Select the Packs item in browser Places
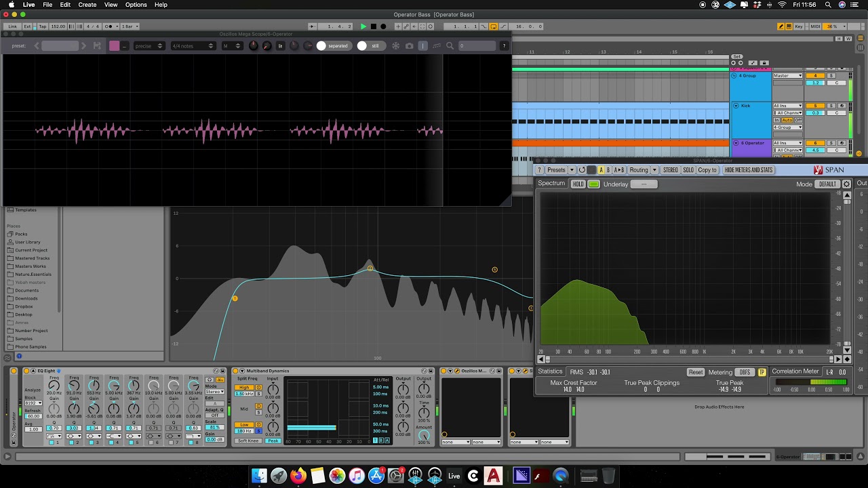The image size is (868, 488). 21,234
